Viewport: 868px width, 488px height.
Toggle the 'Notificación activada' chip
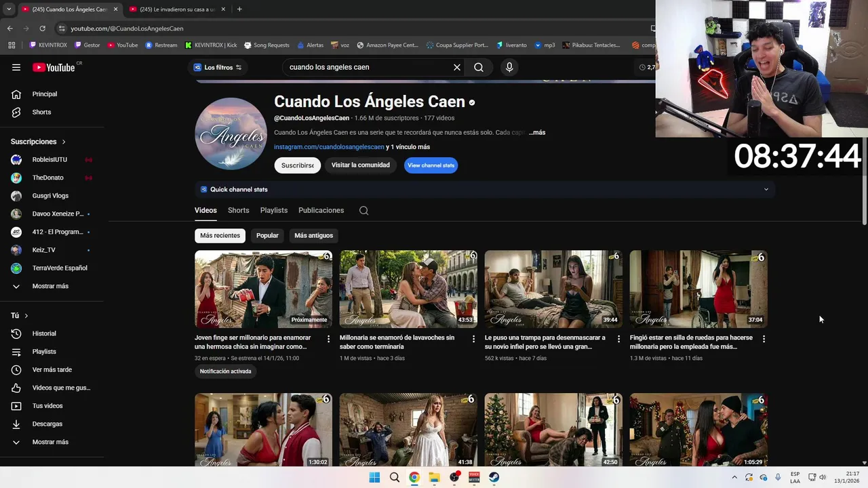[225, 371]
